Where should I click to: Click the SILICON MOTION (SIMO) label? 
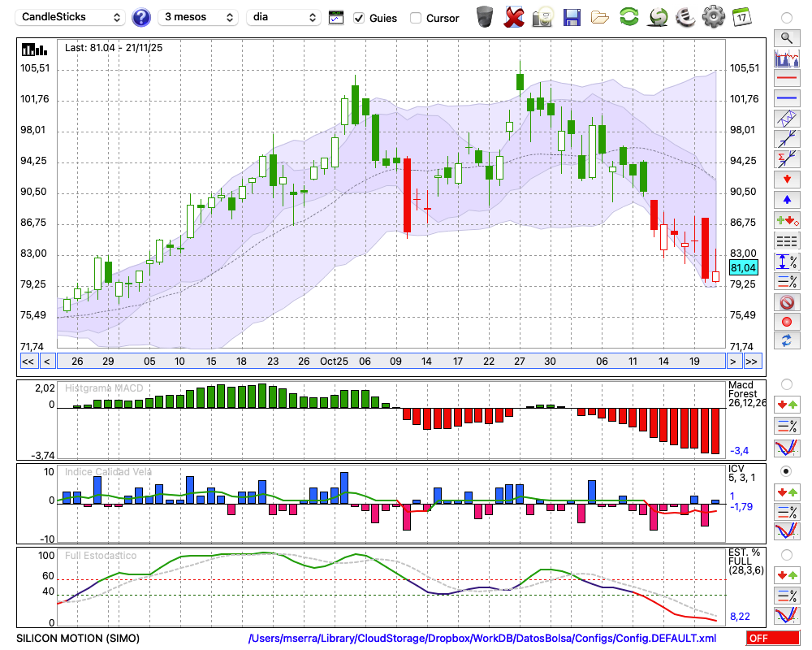(78, 638)
